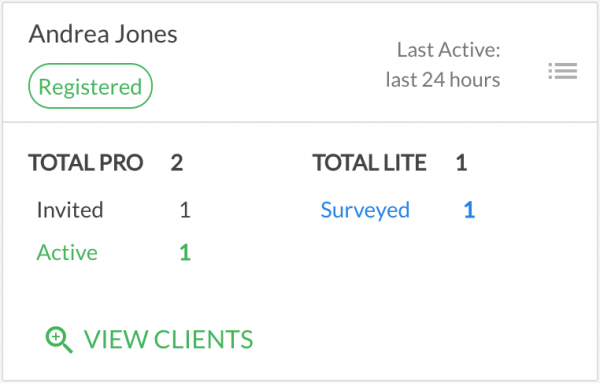Click the green Active label
This screenshot has height=383, width=600.
(x=67, y=253)
